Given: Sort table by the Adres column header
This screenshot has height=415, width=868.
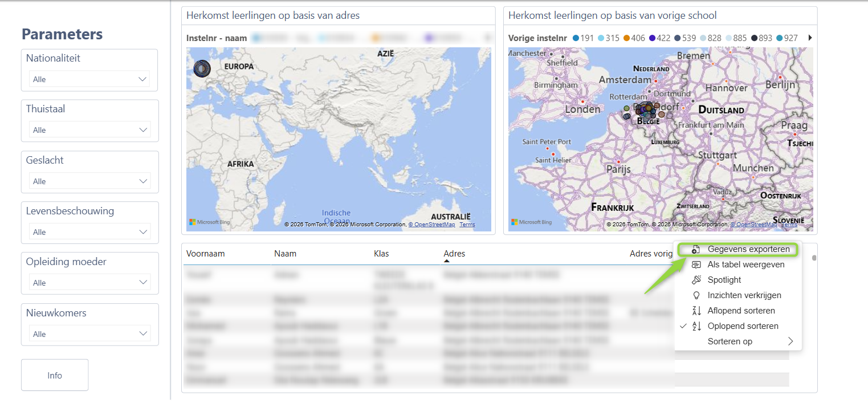Looking at the screenshot, I should coord(454,254).
